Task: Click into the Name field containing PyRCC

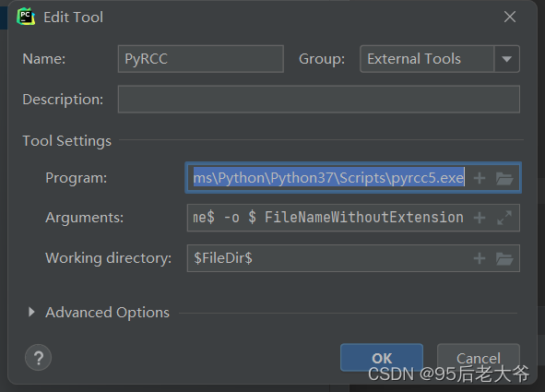Action: (201, 59)
